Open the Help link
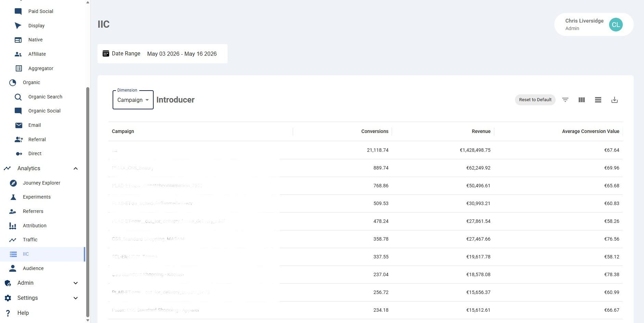This screenshot has width=644, height=323. [23, 313]
